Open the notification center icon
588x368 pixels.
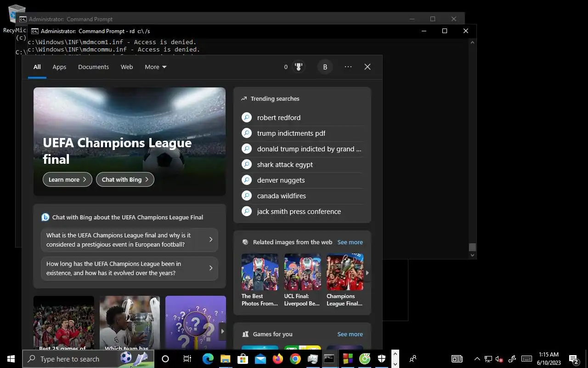click(574, 359)
